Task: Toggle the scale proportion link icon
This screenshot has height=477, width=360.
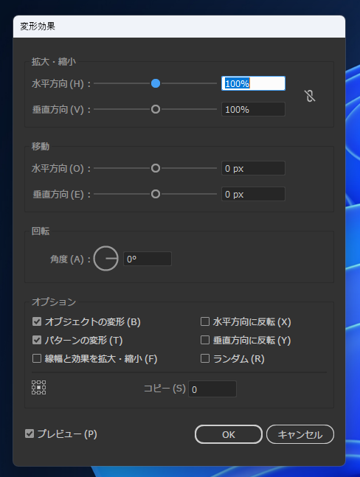Action: point(310,96)
